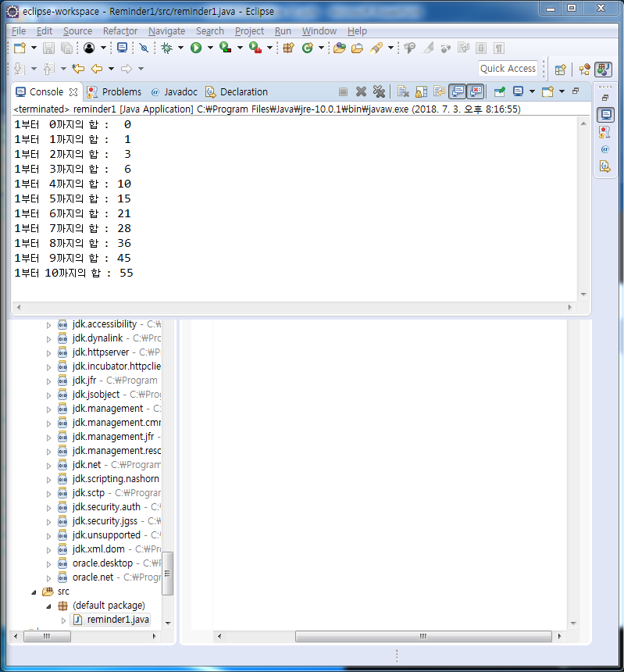Select the oracle.desktop library entry
Viewport: 624px width, 672px height.
[x=102, y=563]
